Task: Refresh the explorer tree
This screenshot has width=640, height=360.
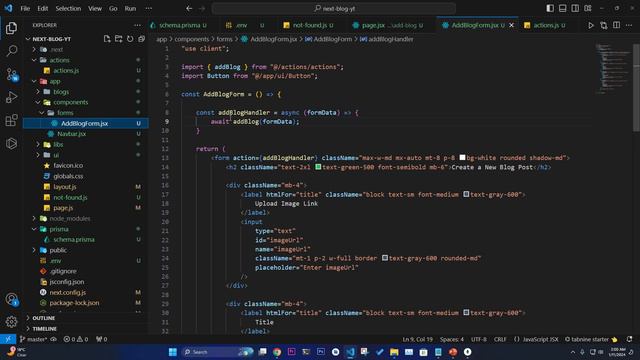Action: tap(130, 39)
